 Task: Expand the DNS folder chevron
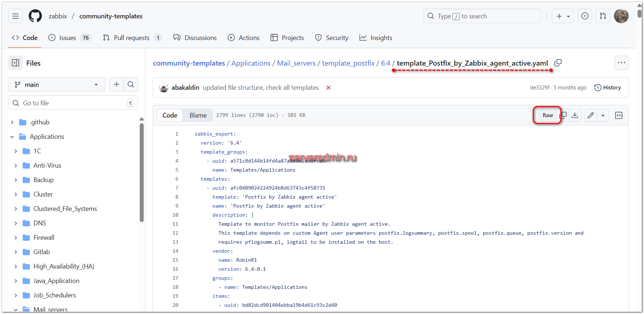point(15,223)
